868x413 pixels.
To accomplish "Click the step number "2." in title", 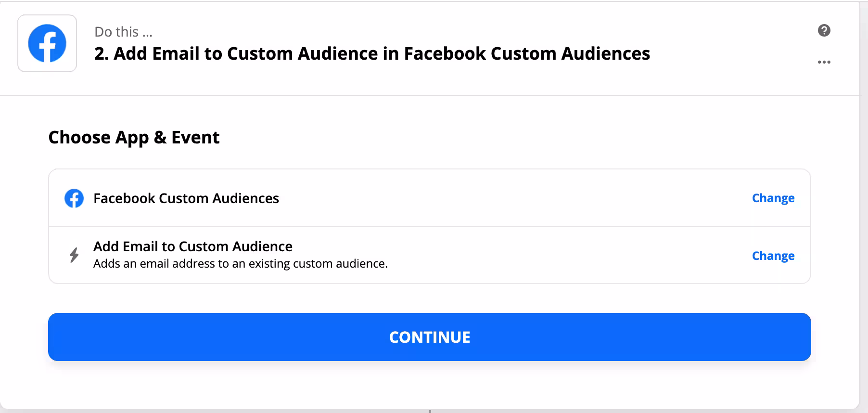I will 101,53.
